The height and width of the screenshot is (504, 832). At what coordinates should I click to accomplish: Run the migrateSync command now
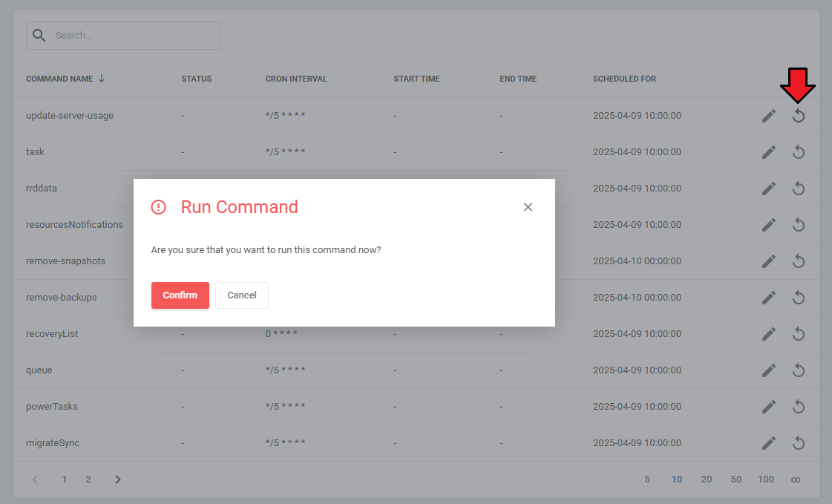[x=799, y=443]
